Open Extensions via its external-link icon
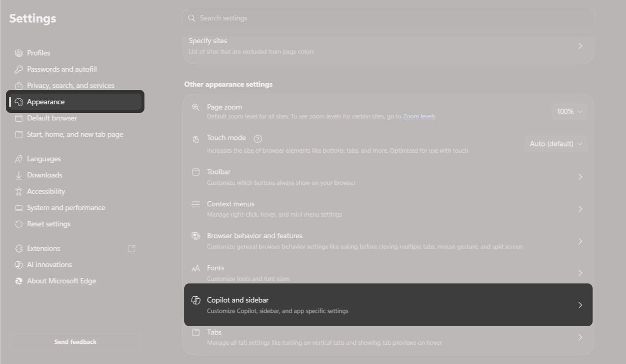The height and width of the screenshot is (364, 626). coord(131,248)
